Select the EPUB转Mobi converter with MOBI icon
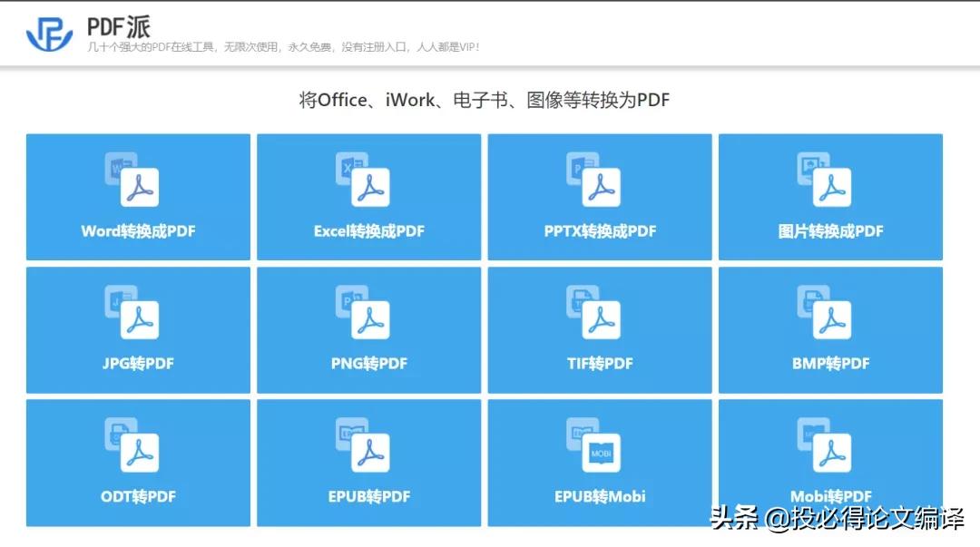The width and height of the screenshot is (980, 547). tap(598, 447)
